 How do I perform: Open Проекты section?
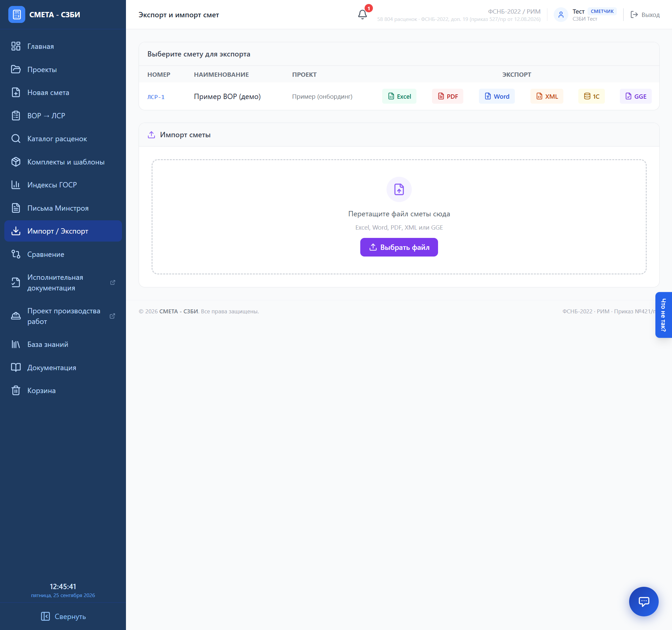tap(63, 69)
